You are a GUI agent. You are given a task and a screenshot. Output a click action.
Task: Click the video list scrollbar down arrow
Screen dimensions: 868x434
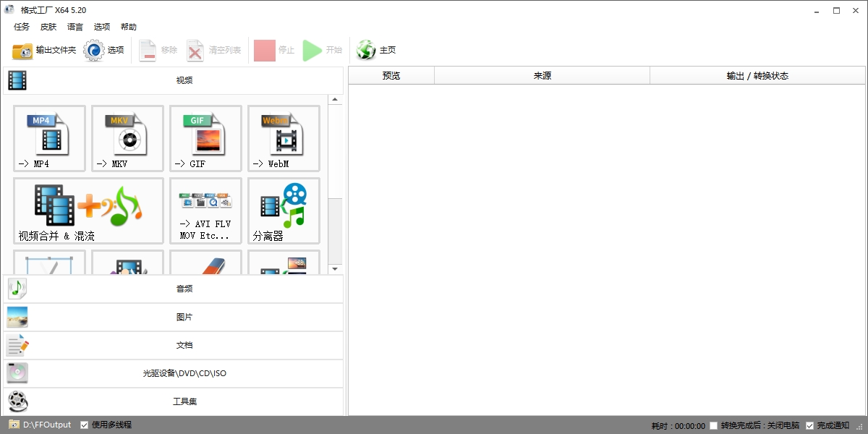[335, 267]
